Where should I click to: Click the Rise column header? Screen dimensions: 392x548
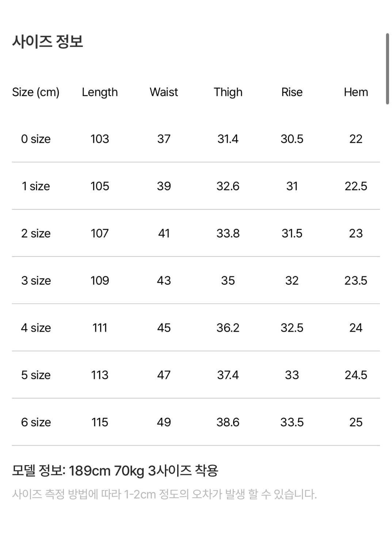click(x=292, y=92)
